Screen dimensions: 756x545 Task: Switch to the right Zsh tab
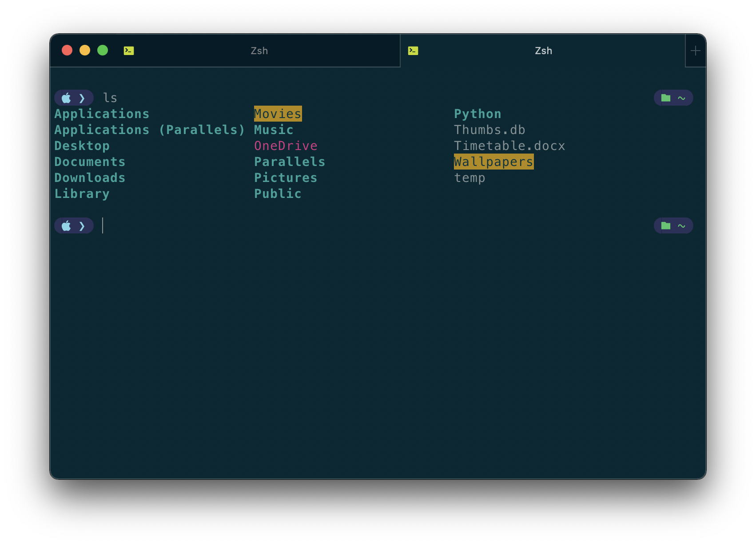tap(543, 51)
